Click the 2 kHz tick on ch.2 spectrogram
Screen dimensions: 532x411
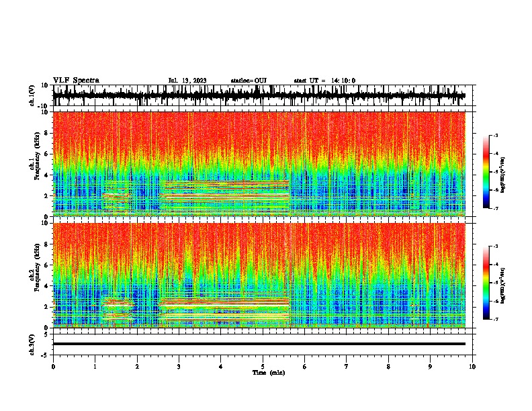[x=46, y=307]
